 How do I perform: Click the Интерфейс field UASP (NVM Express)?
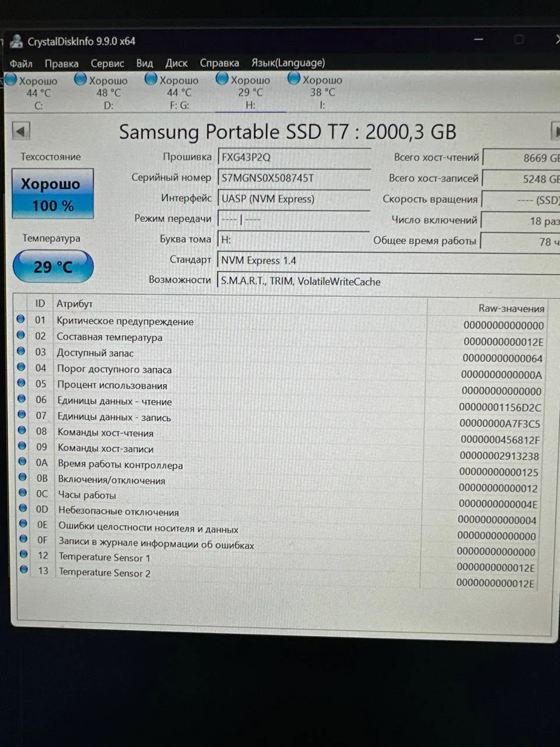tap(295, 198)
